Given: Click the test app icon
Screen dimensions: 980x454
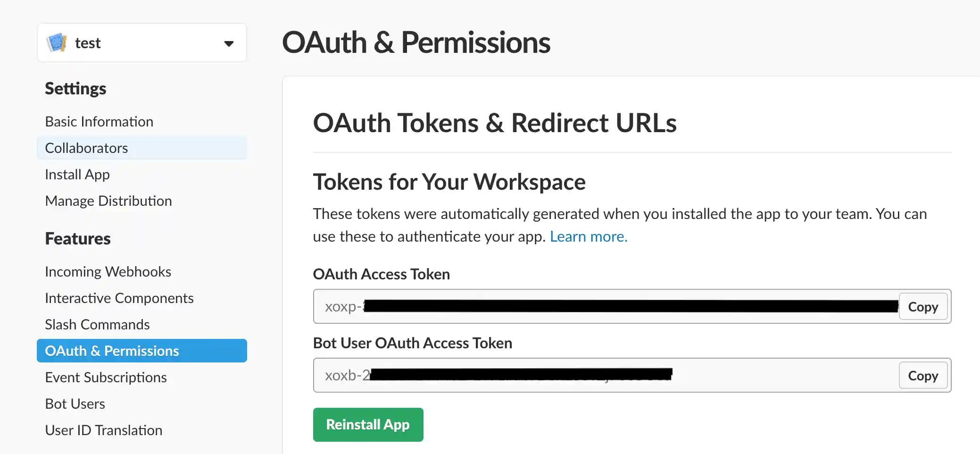Looking at the screenshot, I should pos(57,43).
